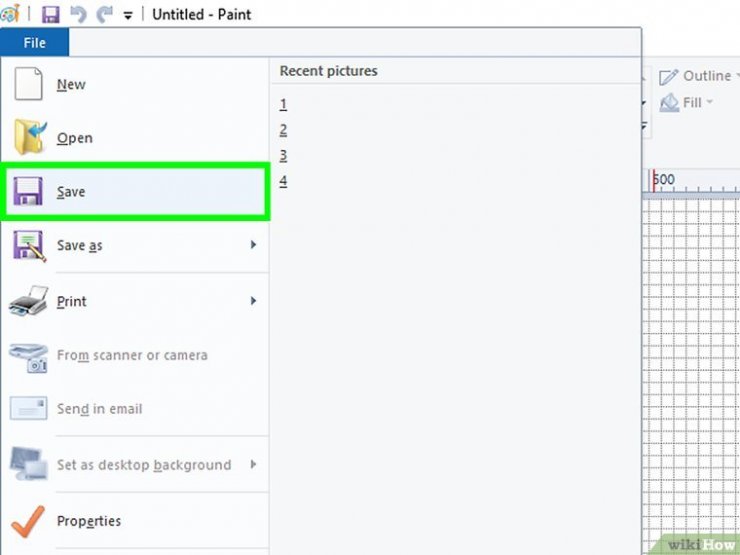Click the purple Save floppy icon in menu
This screenshot has height=555, width=740.
point(28,191)
